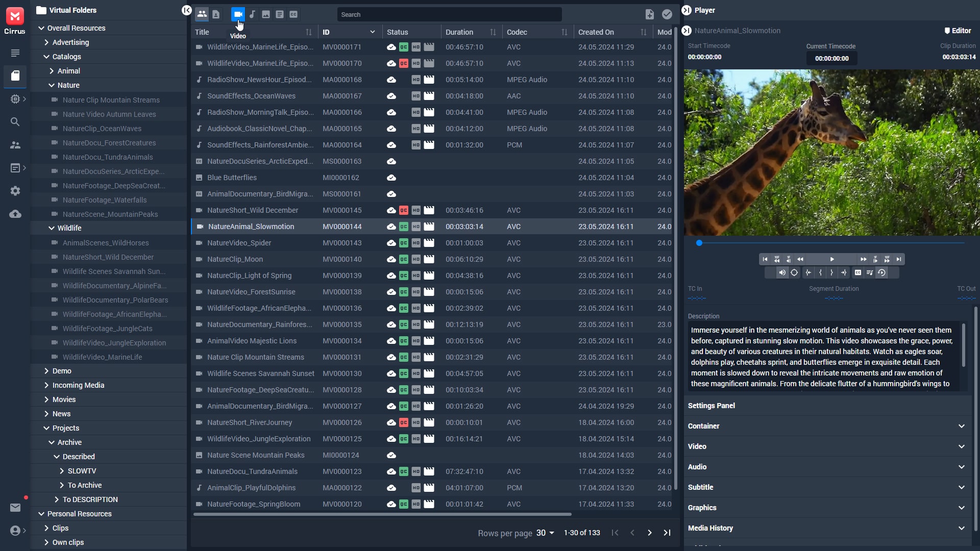The height and width of the screenshot is (551, 980).
Task: Select the Incoming Media folder
Action: (78, 385)
